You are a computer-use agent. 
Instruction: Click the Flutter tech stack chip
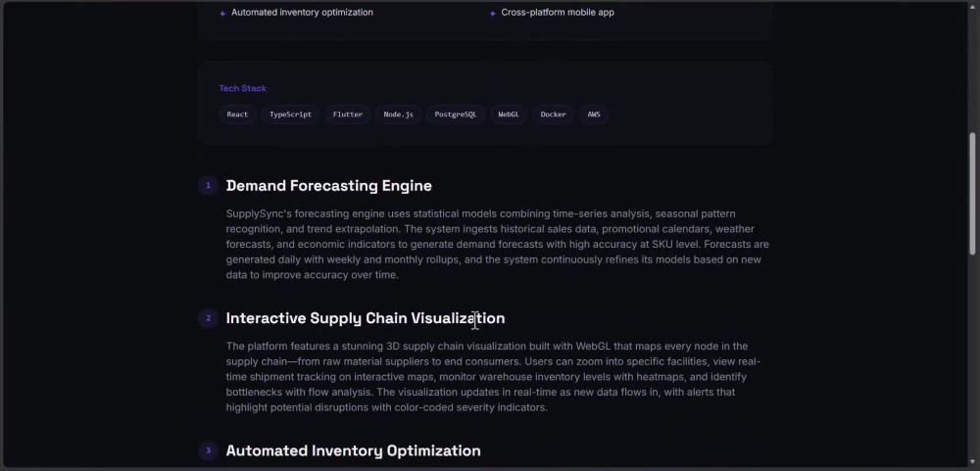[348, 115]
